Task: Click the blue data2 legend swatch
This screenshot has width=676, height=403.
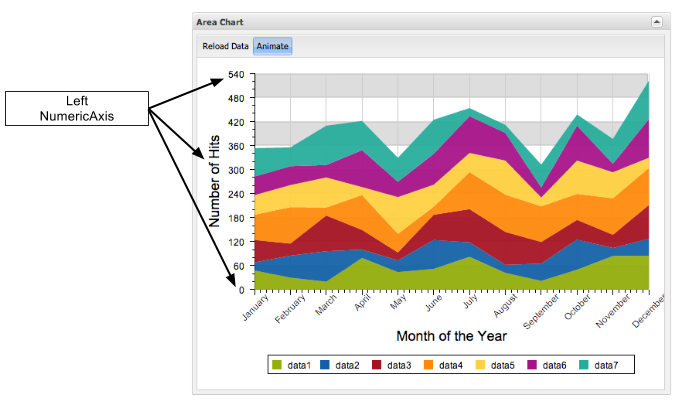Action: (324, 366)
